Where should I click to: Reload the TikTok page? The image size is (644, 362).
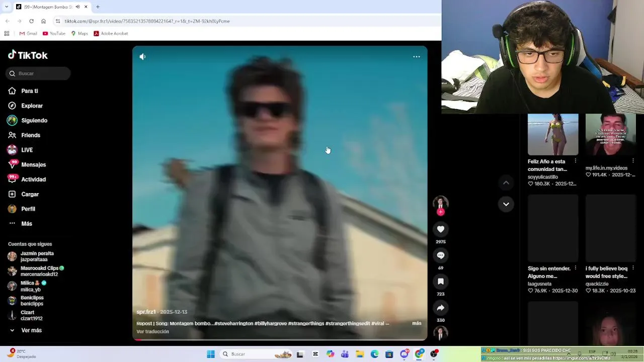coord(31,21)
